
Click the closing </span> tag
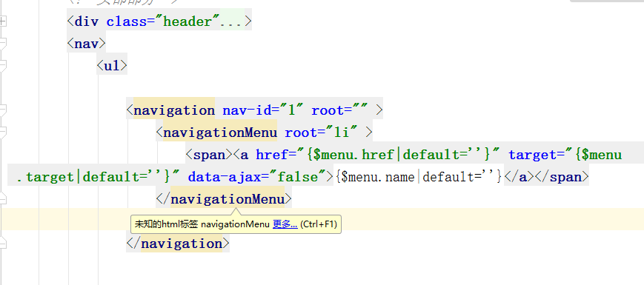562,177
